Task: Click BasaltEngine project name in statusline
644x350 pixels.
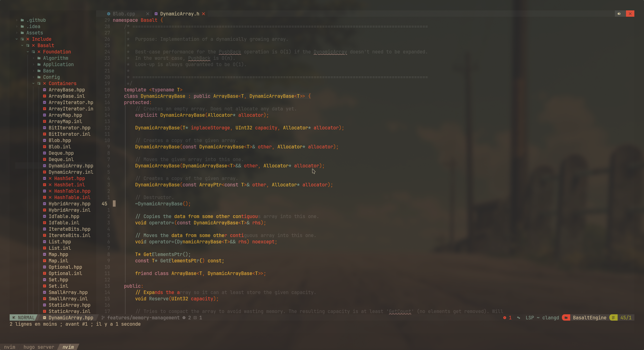Action: click(589, 318)
